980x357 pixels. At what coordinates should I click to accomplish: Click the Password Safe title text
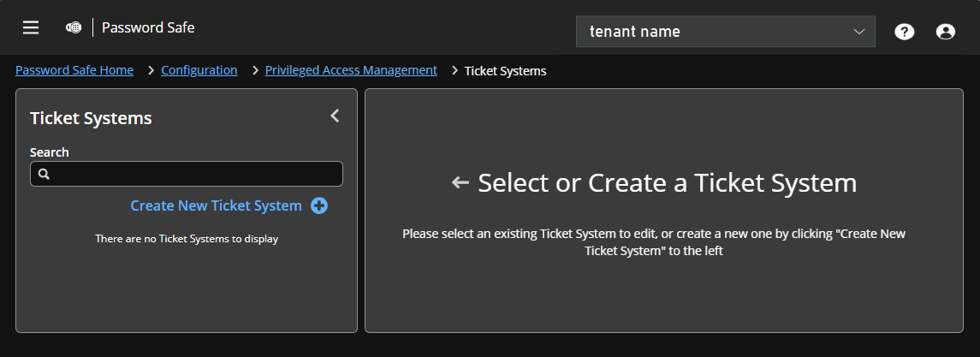148,27
